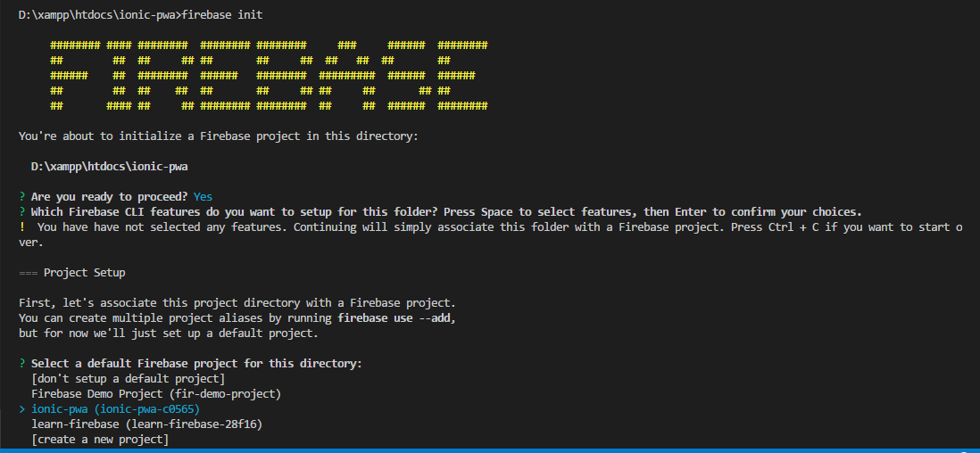Choose Firebase Demo Project (fir-demo-project)

pos(155,393)
